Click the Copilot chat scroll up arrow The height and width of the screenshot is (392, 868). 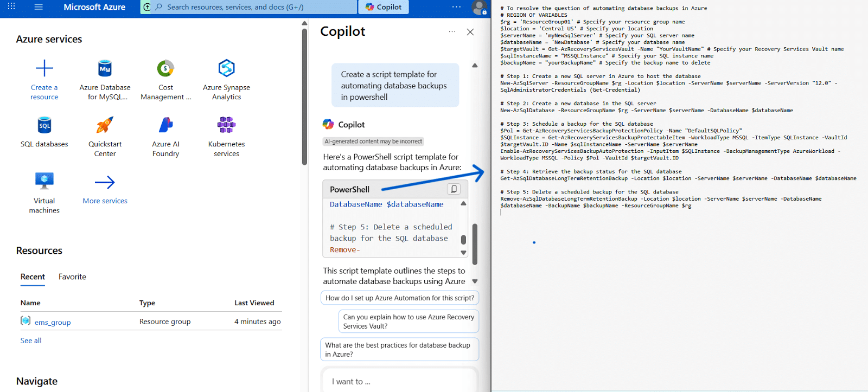[x=475, y=66]
